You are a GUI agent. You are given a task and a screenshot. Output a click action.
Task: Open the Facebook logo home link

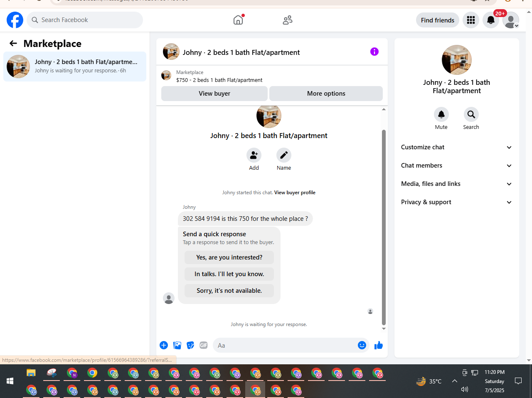tap(15, 20)
